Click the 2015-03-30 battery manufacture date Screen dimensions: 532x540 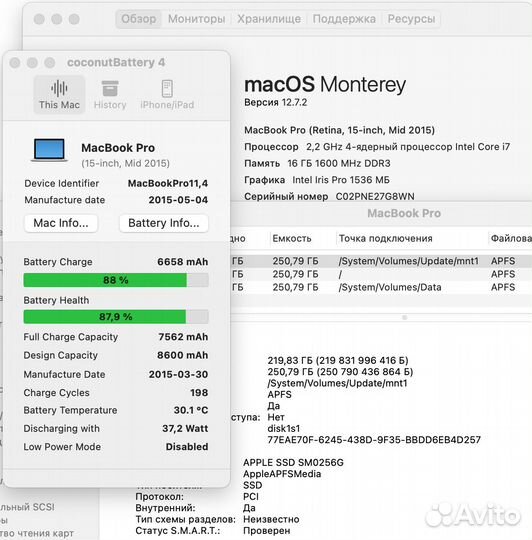pyautogui.click(x=178, y=374)
